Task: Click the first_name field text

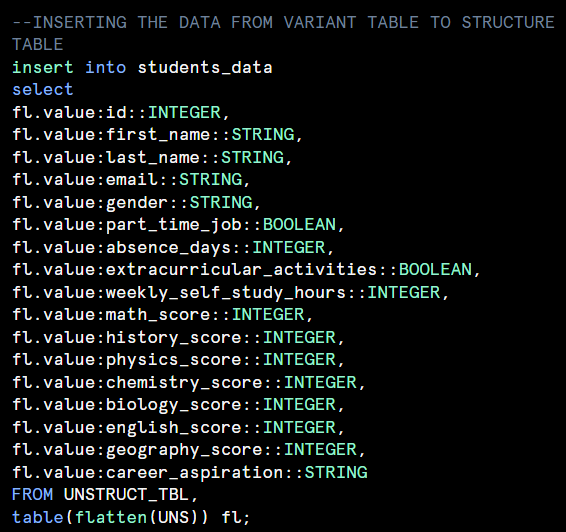Action: pos(158,135)
